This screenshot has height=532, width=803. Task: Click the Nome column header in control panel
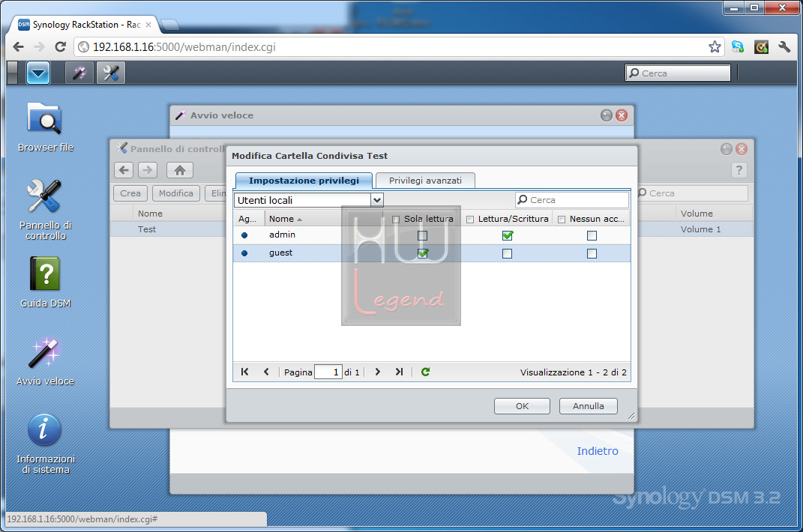[x=179, y=214]
